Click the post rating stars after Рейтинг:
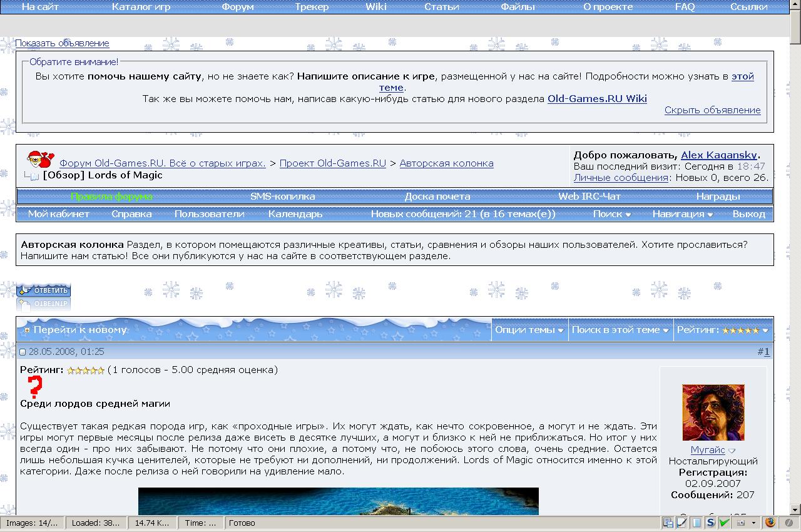The width and height of the screenshot is (801, 532). 86,371
